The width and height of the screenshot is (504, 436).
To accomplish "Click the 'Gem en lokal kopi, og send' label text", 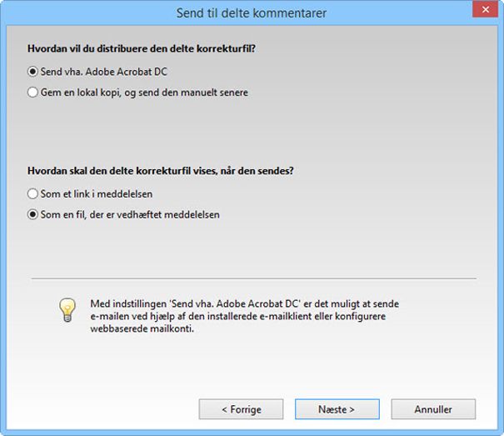I will tap(144, 93).
